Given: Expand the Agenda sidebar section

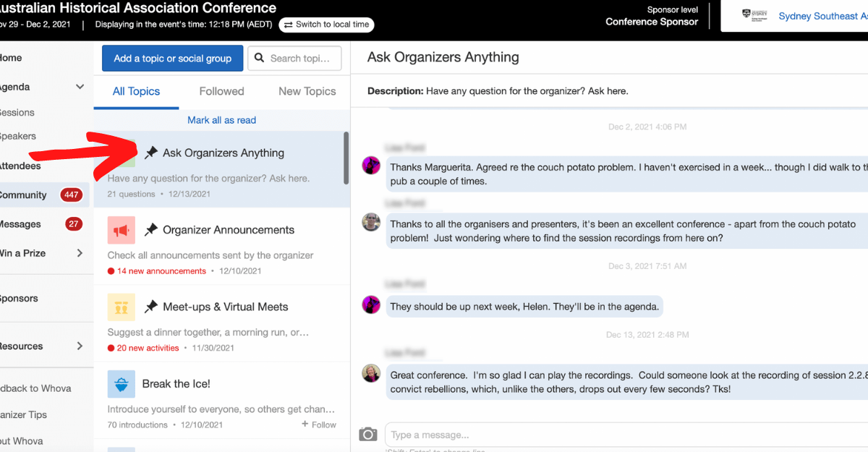Looking at the screenshot, I should click(x=80, y=87).
